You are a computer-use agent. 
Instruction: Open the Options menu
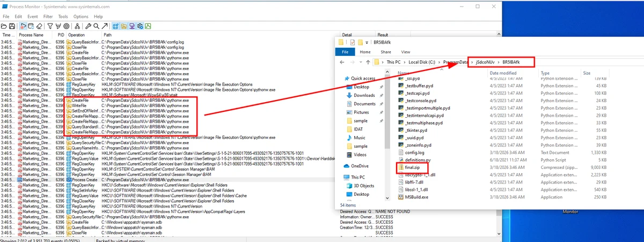(x=81, y=17)
